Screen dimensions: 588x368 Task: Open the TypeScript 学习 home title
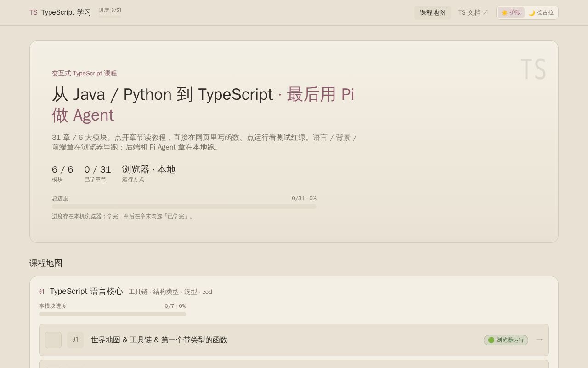66,12
